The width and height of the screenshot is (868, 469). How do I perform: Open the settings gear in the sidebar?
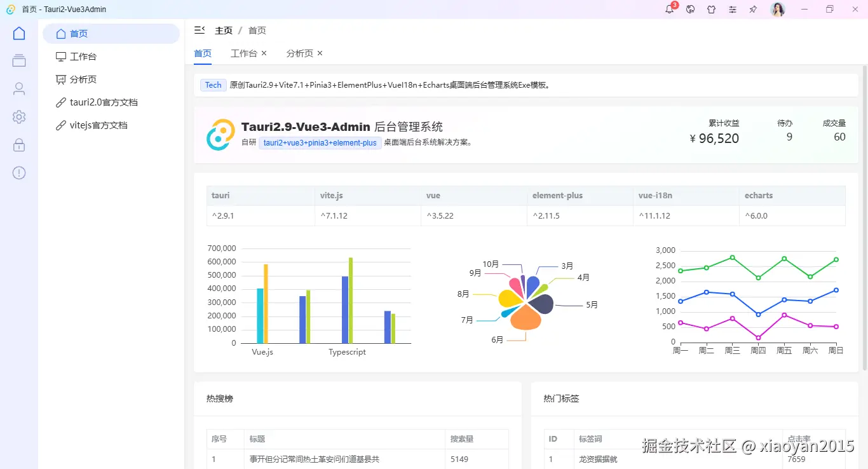[18, 116]
